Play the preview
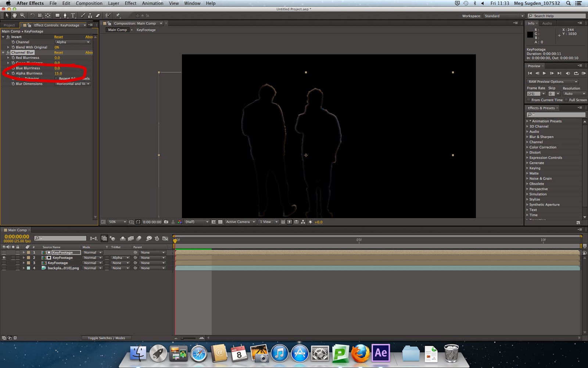 click(544, 73)
